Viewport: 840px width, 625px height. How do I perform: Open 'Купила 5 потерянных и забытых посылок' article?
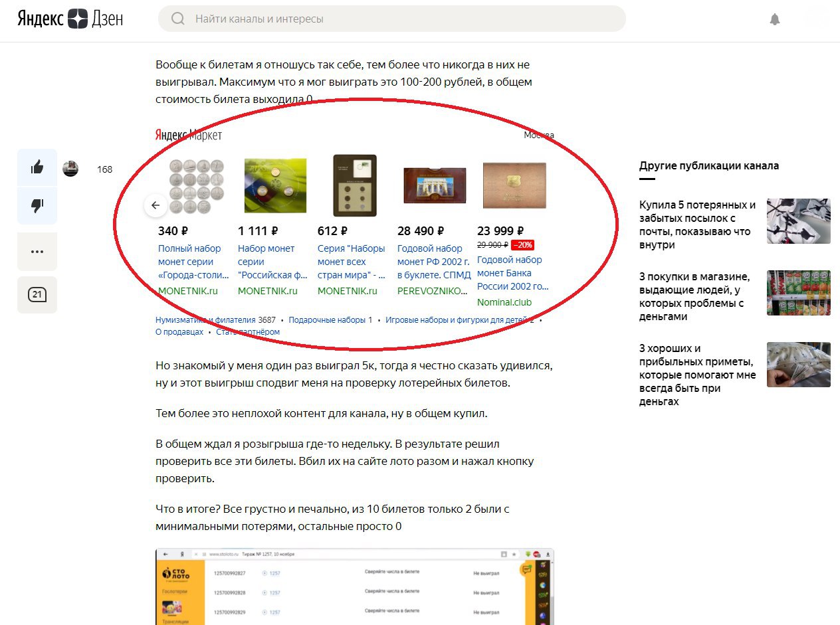pos(698,224)
